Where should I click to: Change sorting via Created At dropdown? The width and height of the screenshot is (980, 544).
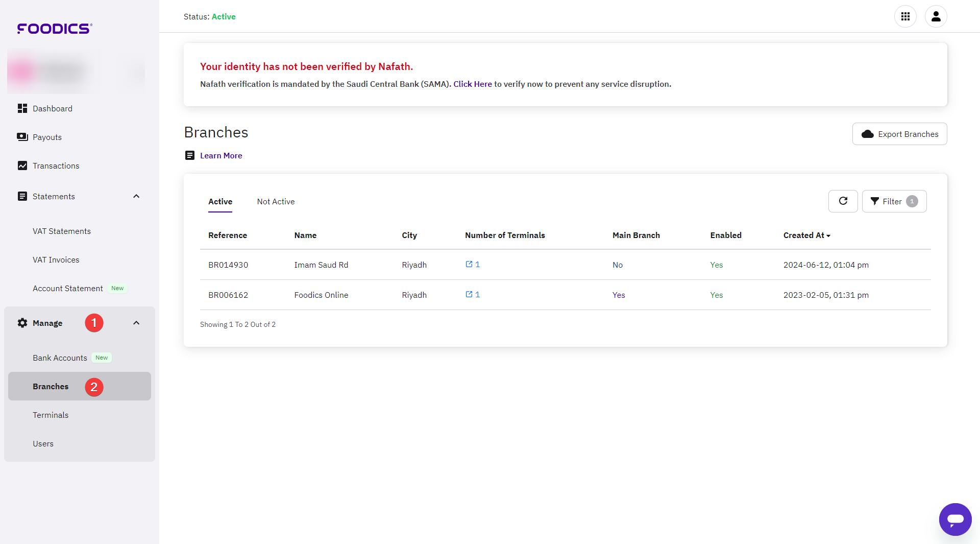(806, 235)
